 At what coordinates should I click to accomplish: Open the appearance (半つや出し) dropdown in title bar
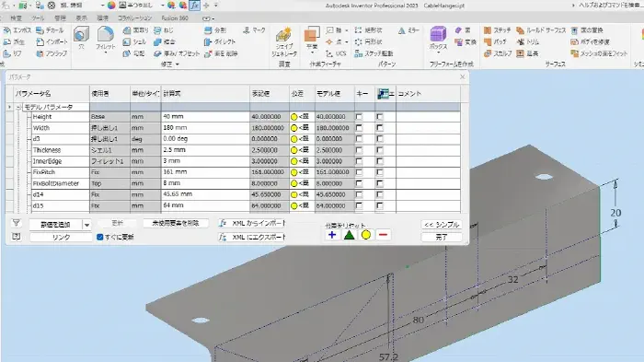click(163, 6)
